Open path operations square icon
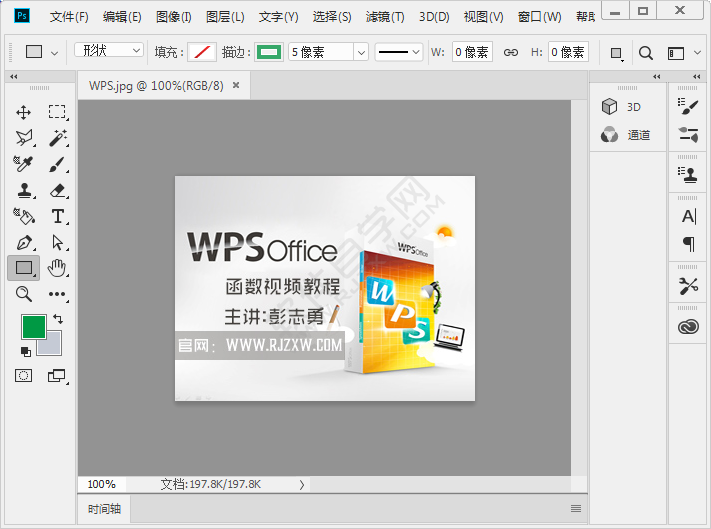The width and height of the screenshot is (711, 529). pyautogui.click(x=616, y=53)
